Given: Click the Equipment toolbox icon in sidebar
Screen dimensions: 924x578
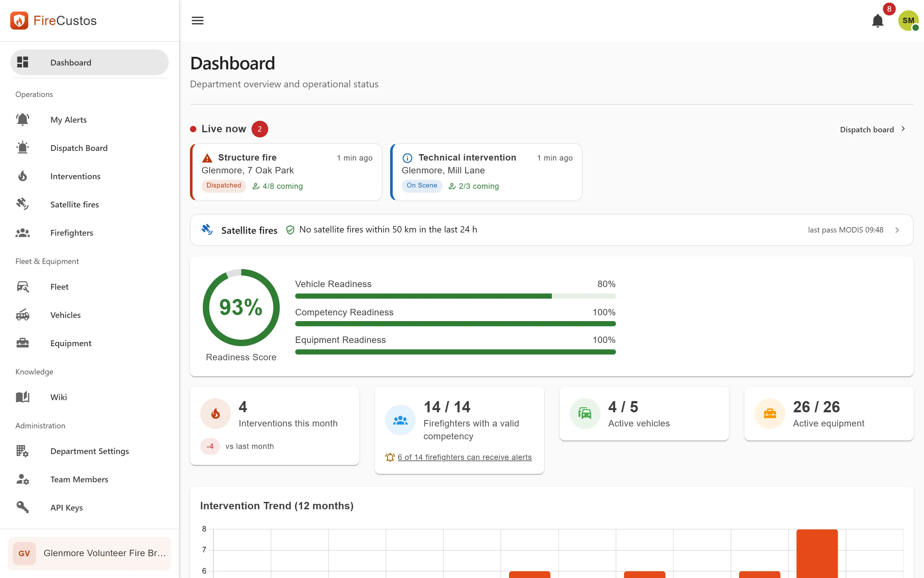Looking at the screenshot, I should 22,343.
